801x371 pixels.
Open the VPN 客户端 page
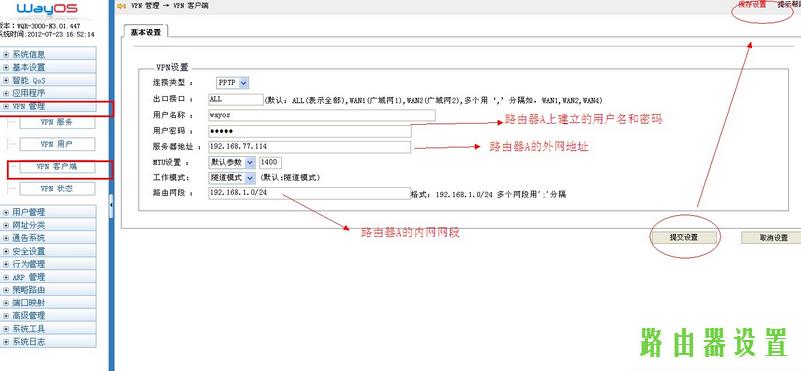pyautogui.click(x=57, y=167)
